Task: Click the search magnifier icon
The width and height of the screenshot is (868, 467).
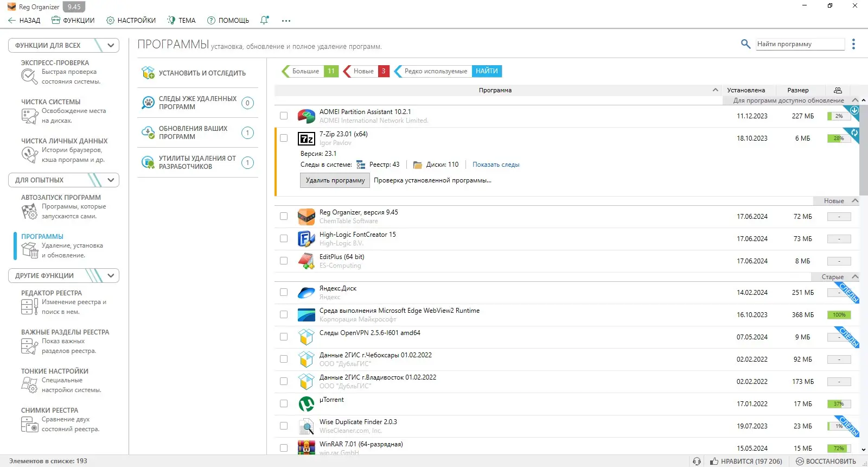Action: point(746,44)
